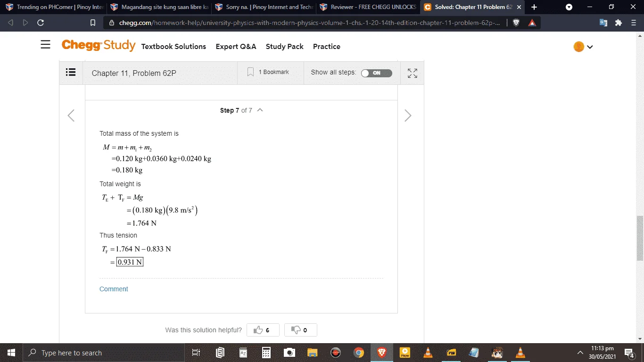Open Brave Rewards triangle icon
644x362 pixels.
[x=532, y=23]
